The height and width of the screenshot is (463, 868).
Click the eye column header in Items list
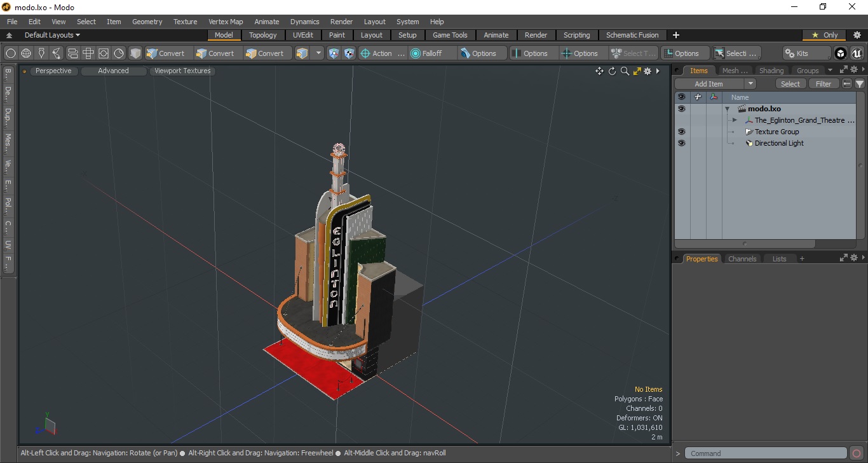[x=681, y=97]
